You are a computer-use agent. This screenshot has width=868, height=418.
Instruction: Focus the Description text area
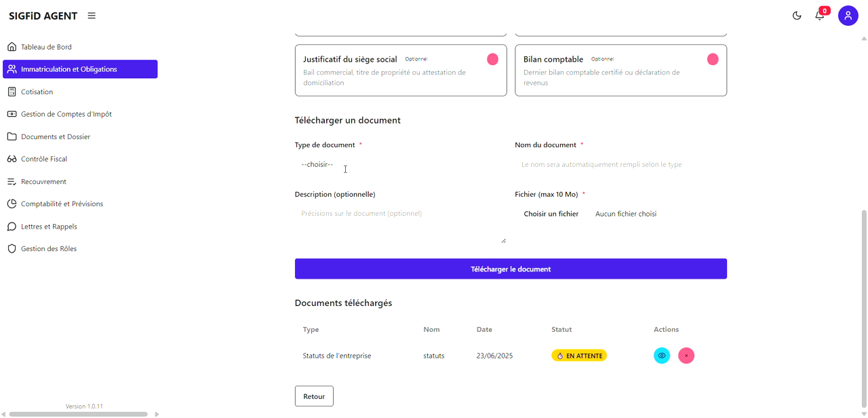pos(400,225)
